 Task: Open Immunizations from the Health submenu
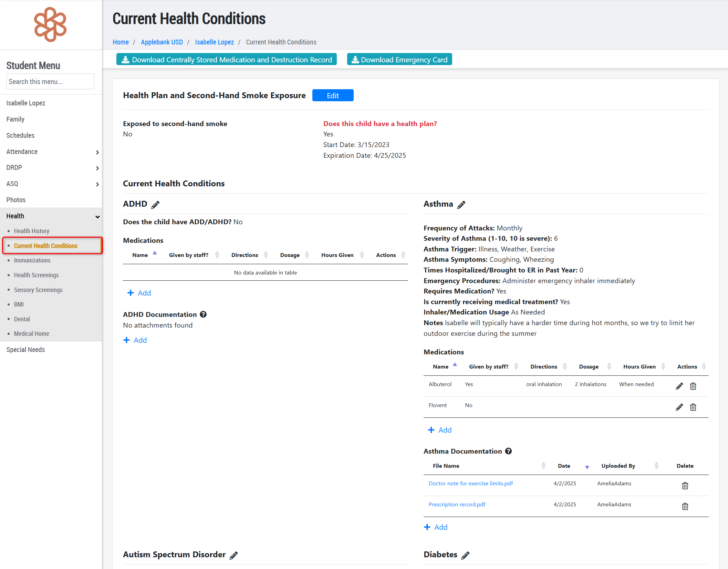(x=32, y=260)
